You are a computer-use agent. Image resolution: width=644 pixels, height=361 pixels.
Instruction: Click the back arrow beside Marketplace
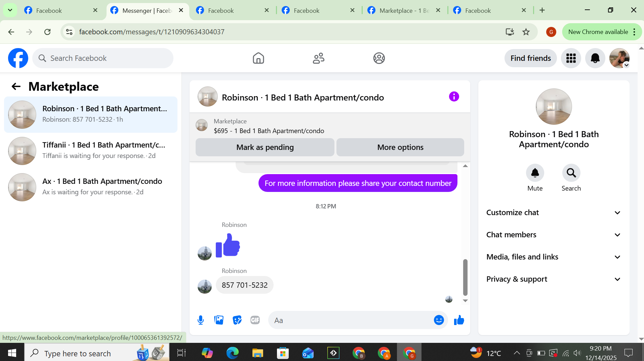point(16,87)
